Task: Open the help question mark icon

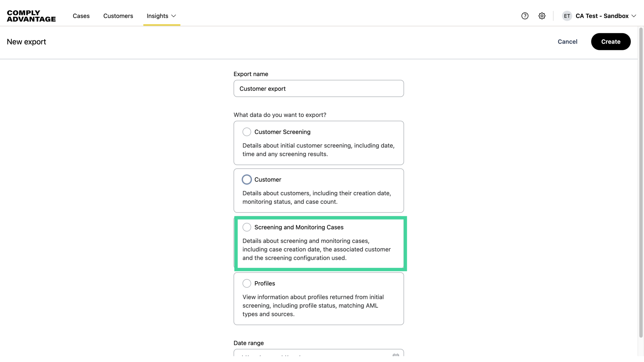Action: [x=525, y=16]
